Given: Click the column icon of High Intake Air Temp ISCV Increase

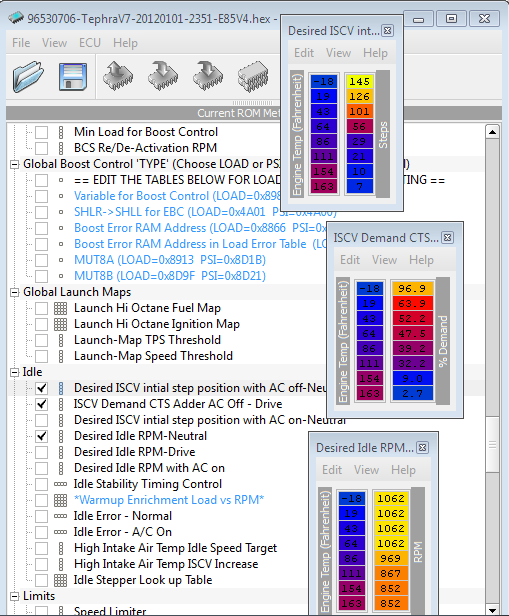Looking at the screenshot, I should tap(61, 564).
